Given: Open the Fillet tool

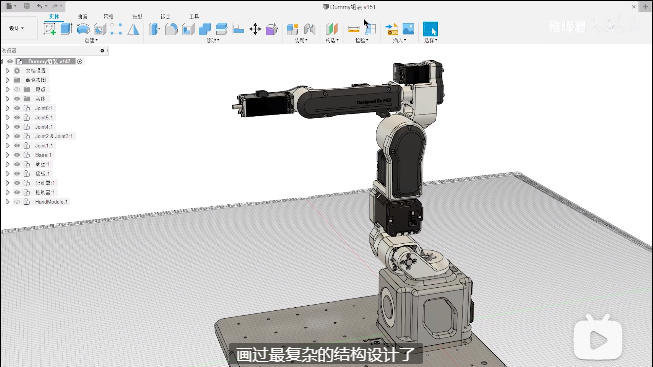Looking at the screenshot, I should [171, 29].
